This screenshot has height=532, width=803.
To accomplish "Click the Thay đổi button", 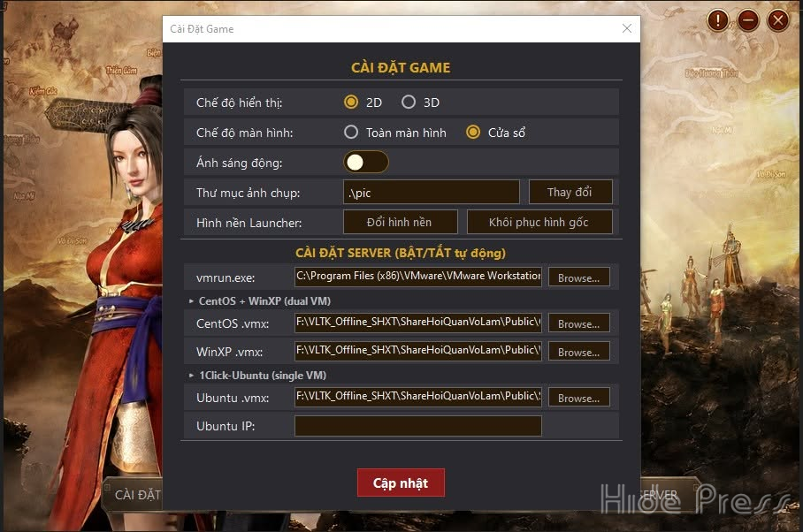I will coord(570,193).
